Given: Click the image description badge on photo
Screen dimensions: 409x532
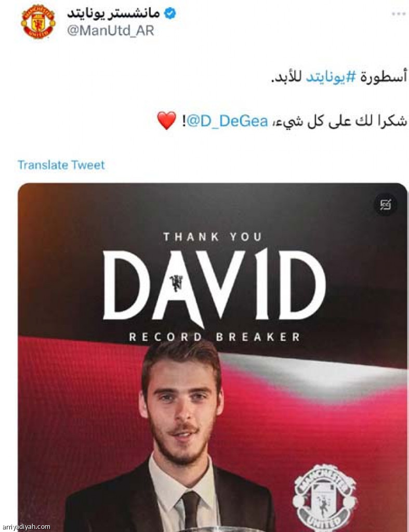Looking at the screenshot, I should [x=386, y=205].
